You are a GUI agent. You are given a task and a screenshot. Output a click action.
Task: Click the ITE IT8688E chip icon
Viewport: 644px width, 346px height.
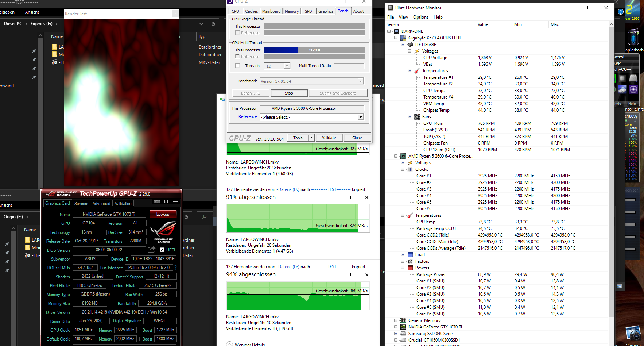[410, 45]
